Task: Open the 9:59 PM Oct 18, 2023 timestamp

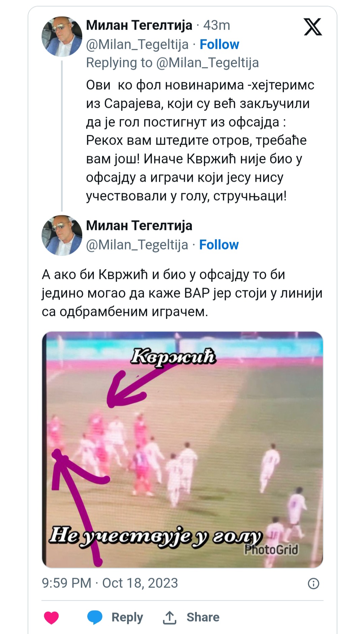Action: pos(110,583)
